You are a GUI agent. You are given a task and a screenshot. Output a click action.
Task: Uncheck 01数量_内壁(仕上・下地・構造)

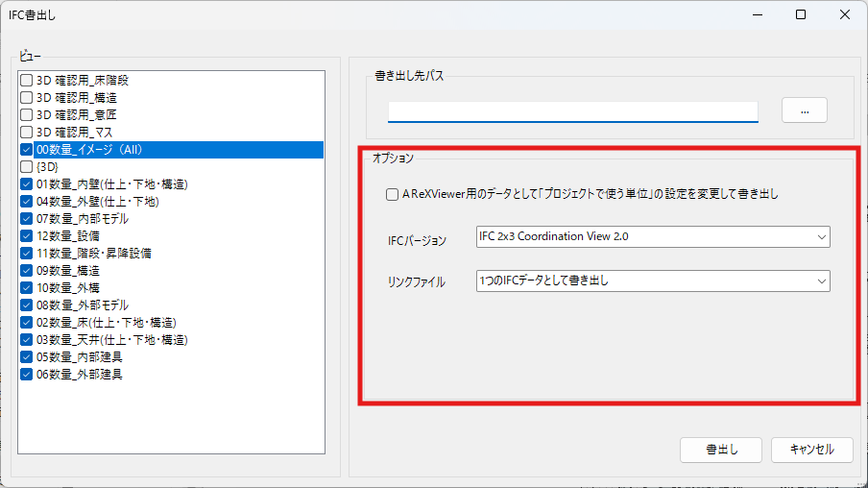(x=27, y=184)
